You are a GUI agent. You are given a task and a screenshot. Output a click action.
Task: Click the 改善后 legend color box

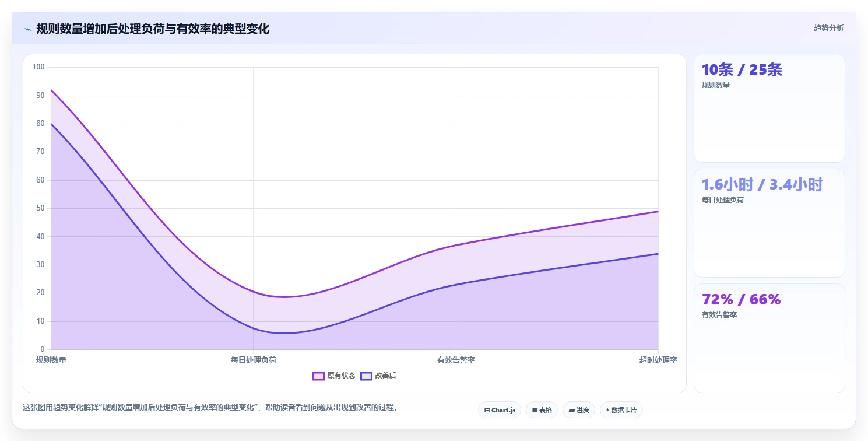[x=366, y=376]
